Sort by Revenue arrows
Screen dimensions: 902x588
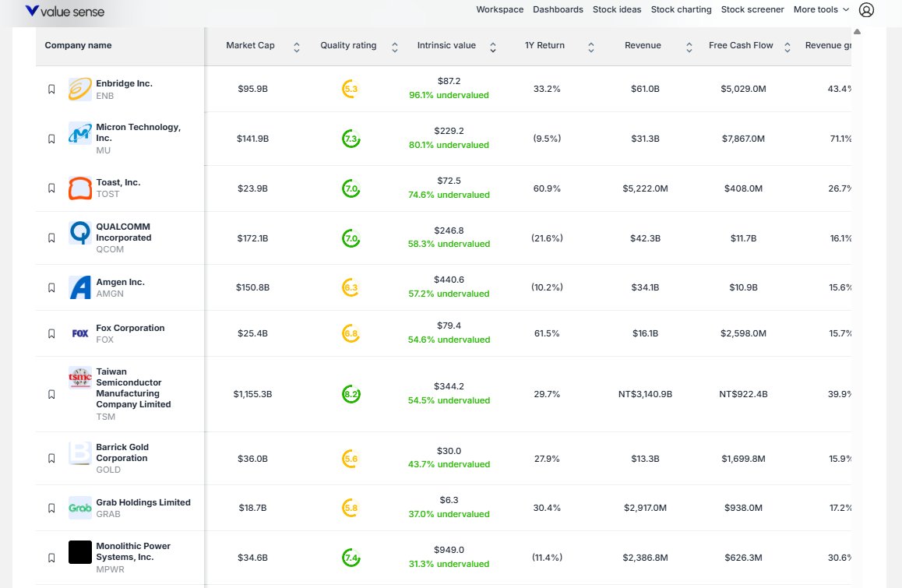(x=689, y=48)
